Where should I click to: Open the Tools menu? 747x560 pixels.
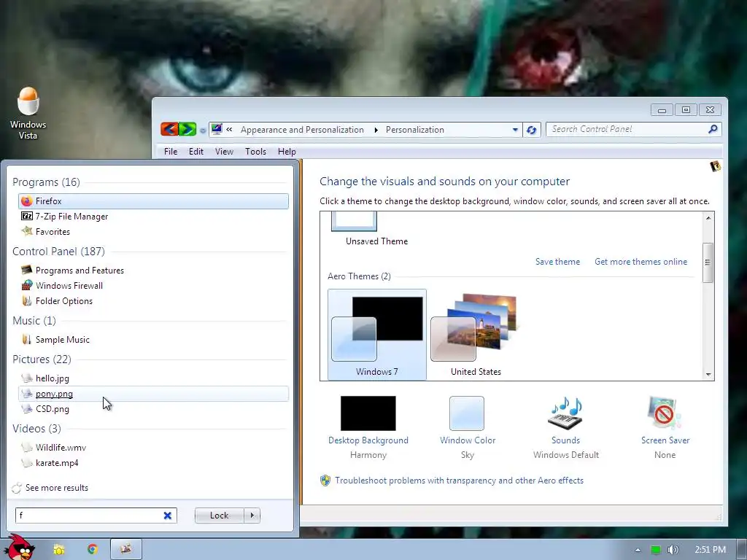click(255, 152)
